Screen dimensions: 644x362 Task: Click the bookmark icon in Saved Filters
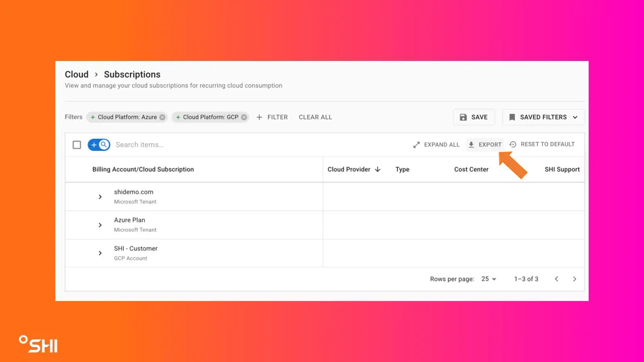[512, 118]
